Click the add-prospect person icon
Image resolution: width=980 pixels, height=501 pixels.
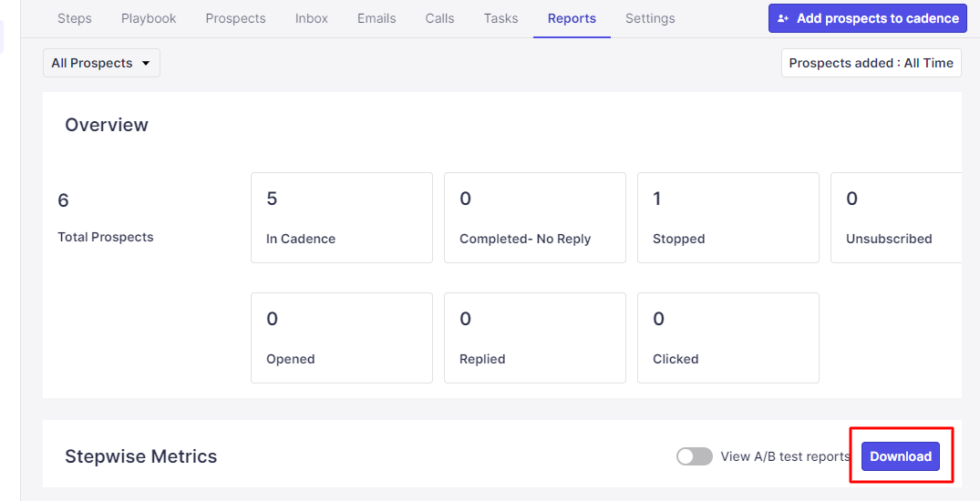[x=783, y=18]
